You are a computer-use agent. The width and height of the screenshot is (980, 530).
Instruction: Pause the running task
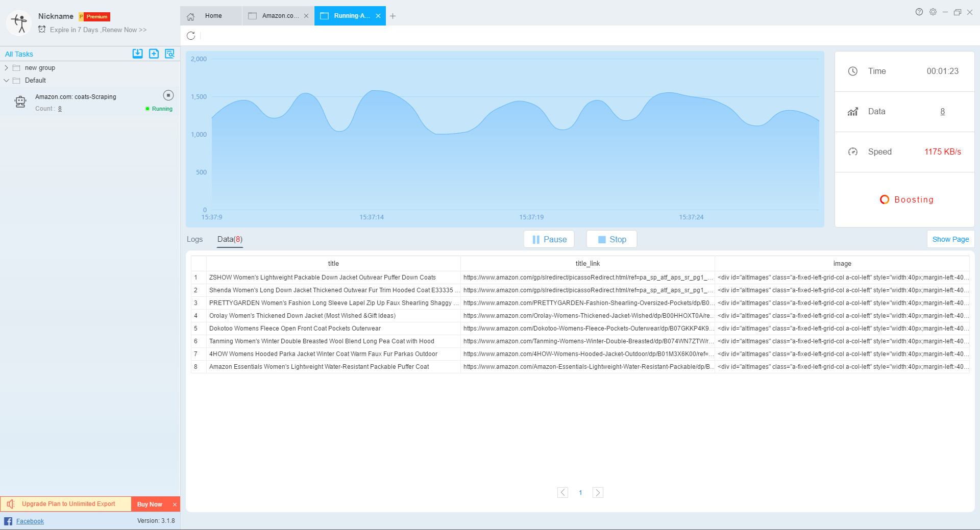(x=549, y=239)
